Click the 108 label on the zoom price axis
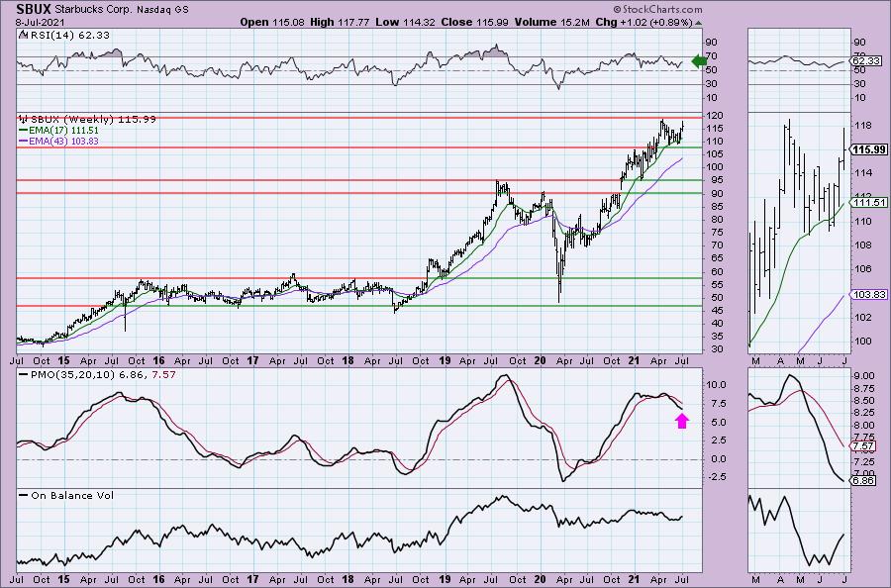Viewport: 891px width, 588px height. 861,245
